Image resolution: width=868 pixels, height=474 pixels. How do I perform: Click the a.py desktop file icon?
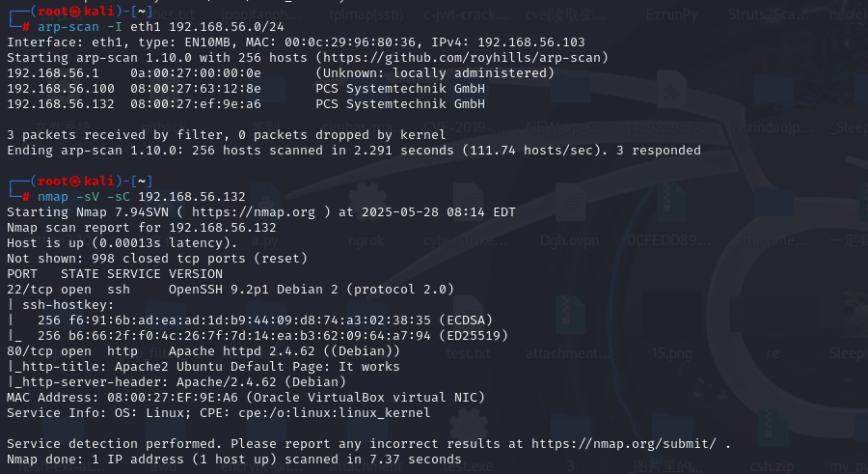(x=264, y=216)
